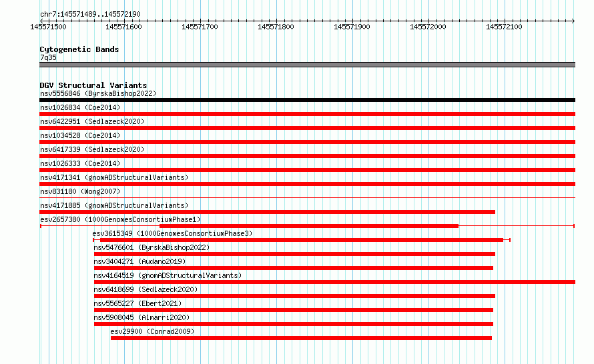Select the red esv29900 variant bar

(301, 338)
